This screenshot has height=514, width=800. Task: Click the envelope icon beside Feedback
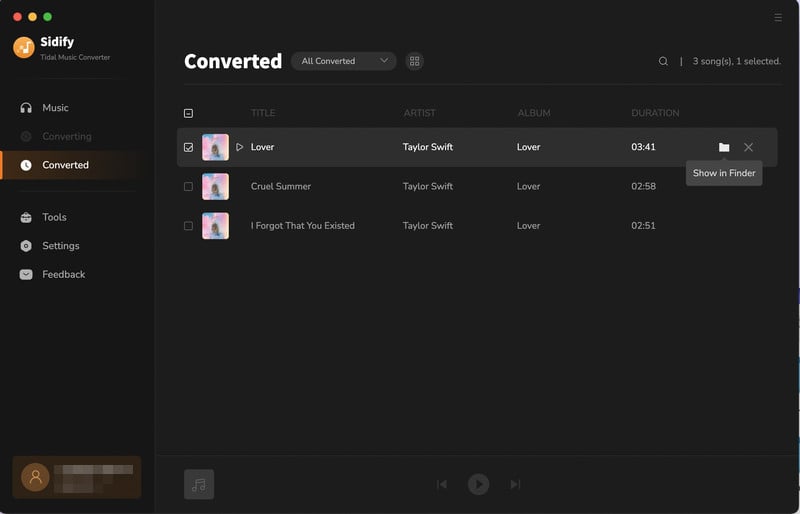pos(26,275)
